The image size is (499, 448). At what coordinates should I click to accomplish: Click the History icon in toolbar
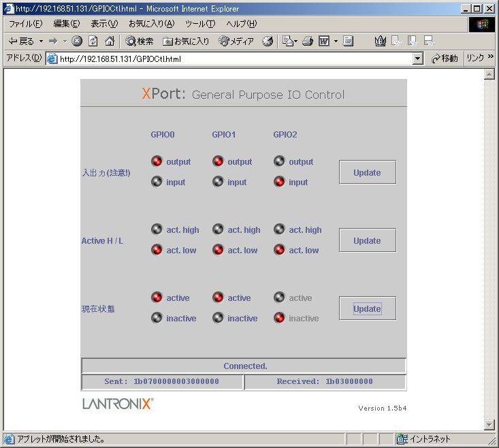(x=268, y=41)
